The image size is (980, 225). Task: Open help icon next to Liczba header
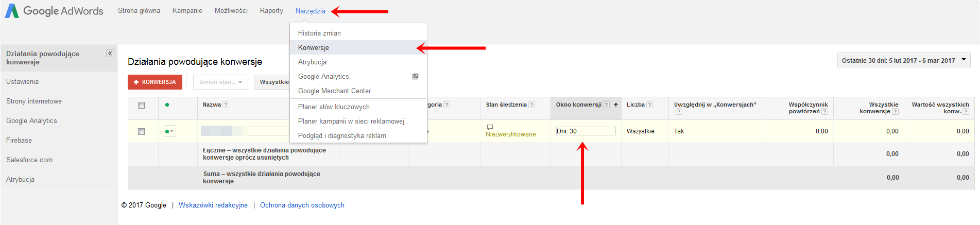click(x=650, y=105)
